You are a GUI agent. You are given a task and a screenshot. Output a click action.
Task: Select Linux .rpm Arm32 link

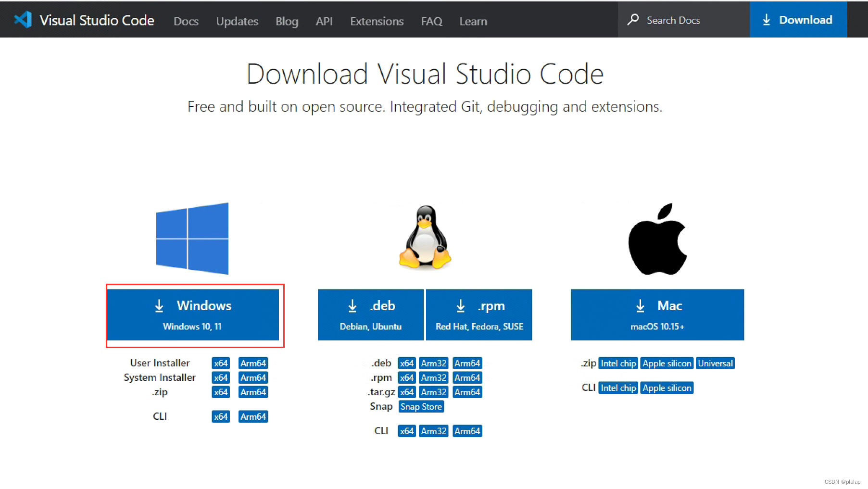(434, 377)
